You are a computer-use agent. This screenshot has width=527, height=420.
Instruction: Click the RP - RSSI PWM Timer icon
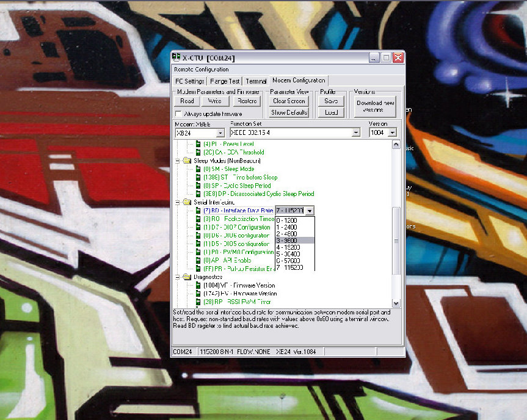pyautogui.click(x=200, y=302)
